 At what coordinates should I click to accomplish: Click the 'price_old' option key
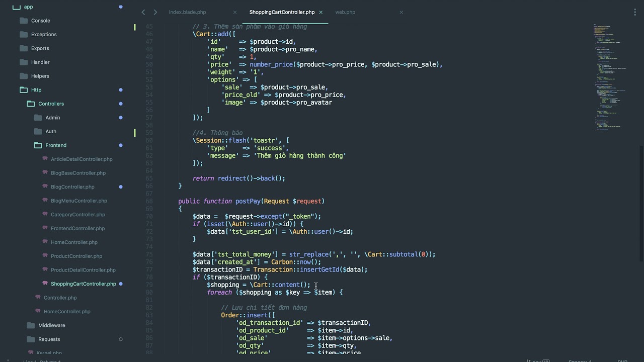pyautogui.click(x=240, y=95)
